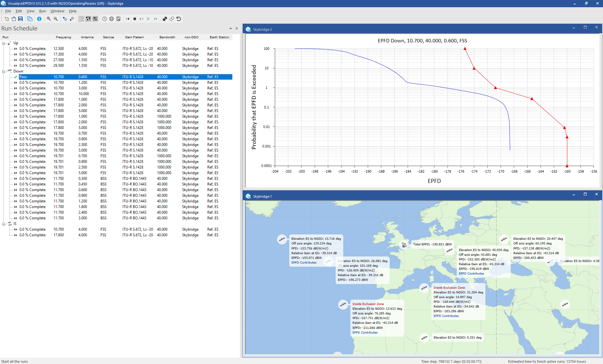Toggle the run schedule list view
The height and width of the screenshot is (364, 603).
[81, 19]
